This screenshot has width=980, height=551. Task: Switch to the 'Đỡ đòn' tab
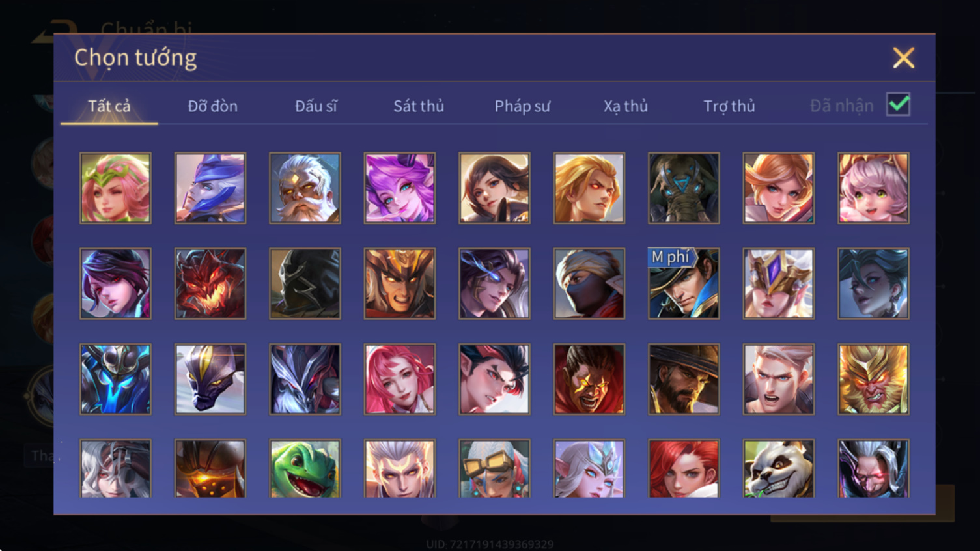click(x=212, y=106)
